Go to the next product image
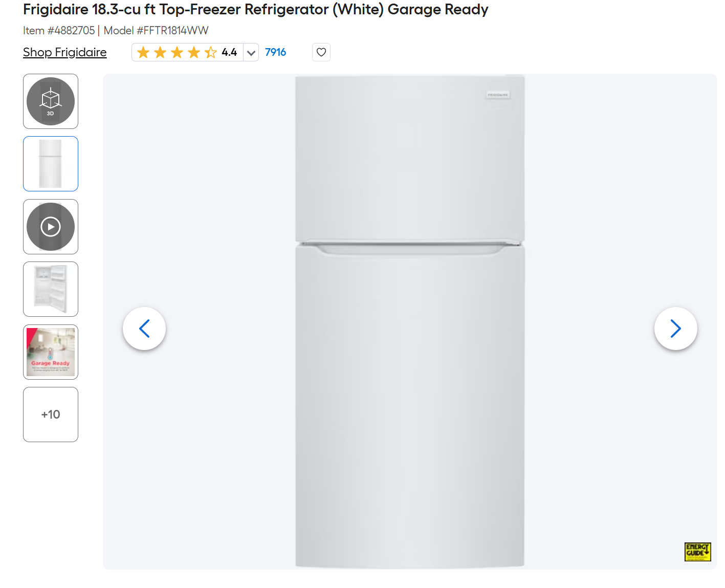 click(675, 329)
